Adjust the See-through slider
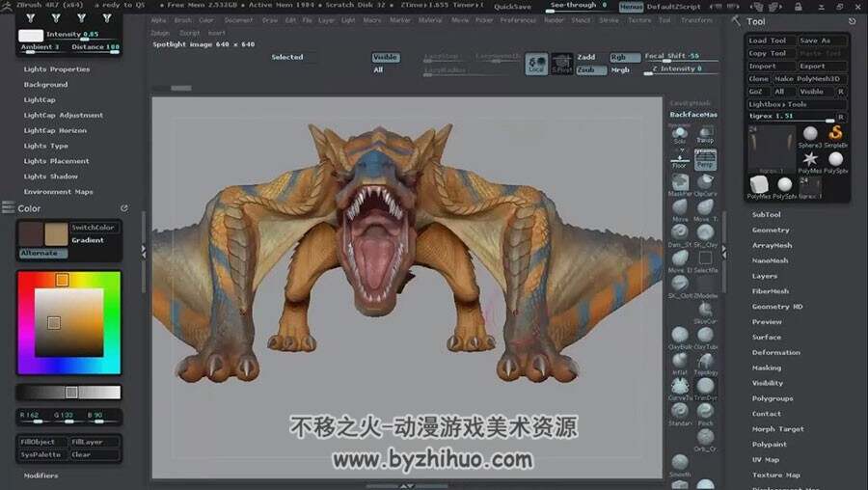Screen dimensions: 868x490 pos(578,6)
